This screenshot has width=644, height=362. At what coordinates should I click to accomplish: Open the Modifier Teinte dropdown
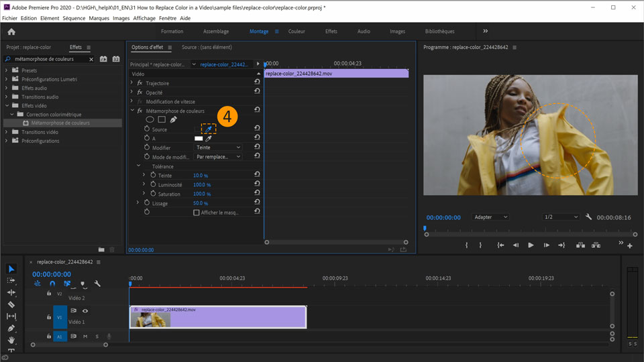218,147
